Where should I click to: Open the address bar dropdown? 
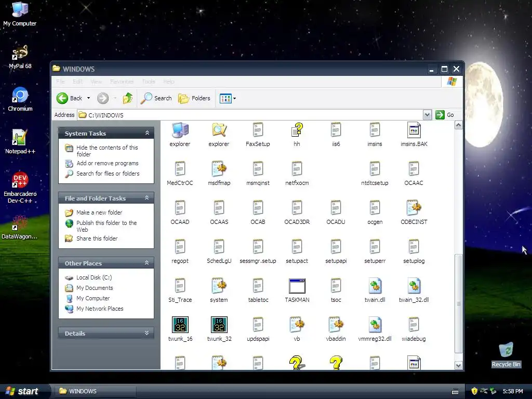point(427,115)
